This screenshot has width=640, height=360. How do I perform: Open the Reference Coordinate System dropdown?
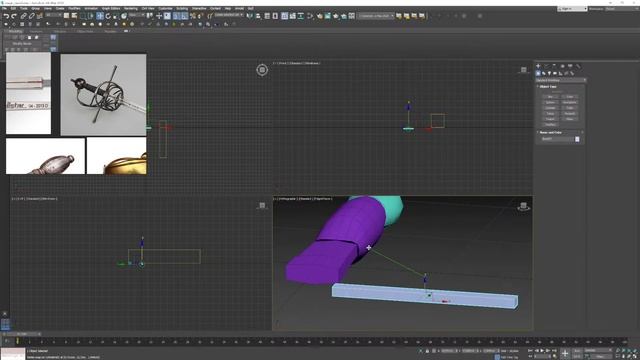137,16
